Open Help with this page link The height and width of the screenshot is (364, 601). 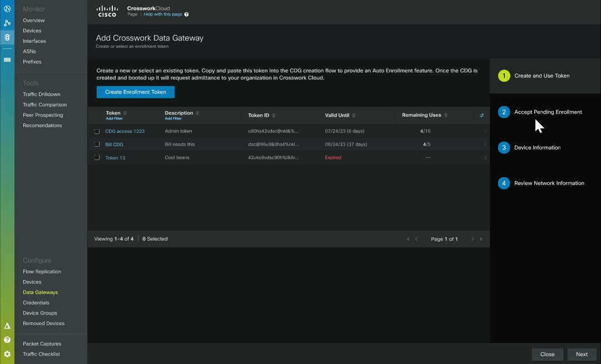pos(163,14)
